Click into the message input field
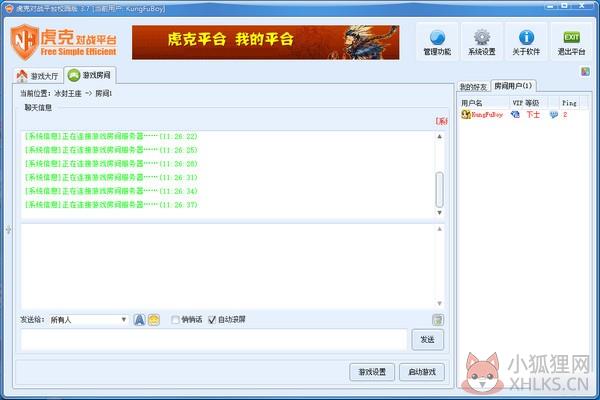 (x=214, y=340)
